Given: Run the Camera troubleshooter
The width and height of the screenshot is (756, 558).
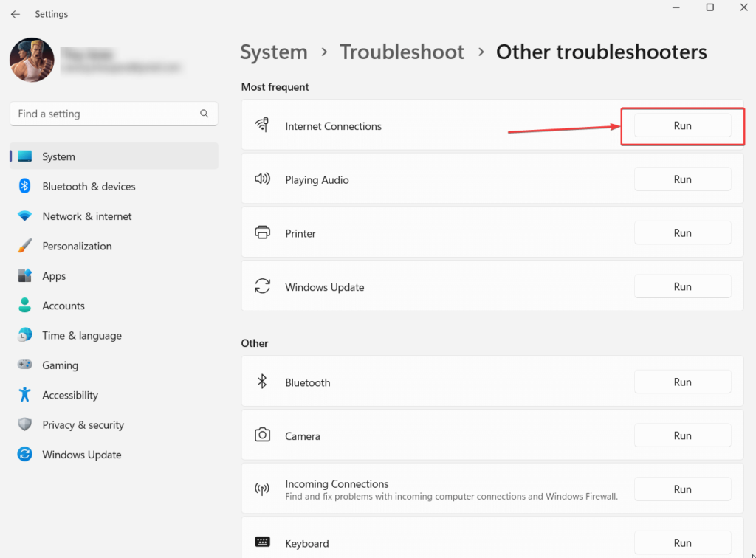Looking at the screenshot, I should pyautogui.click(x=682, y=435).
